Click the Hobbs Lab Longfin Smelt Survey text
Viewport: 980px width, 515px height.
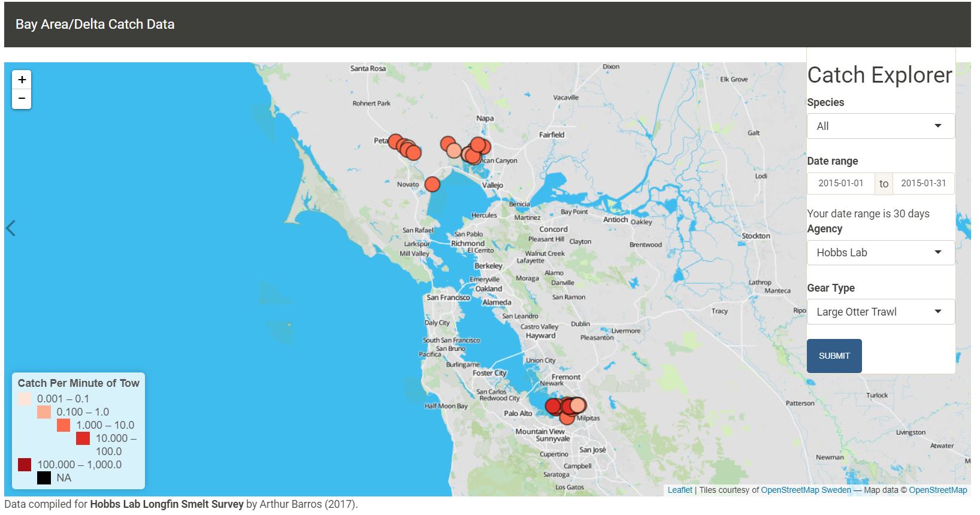click(x=167, y=504)
